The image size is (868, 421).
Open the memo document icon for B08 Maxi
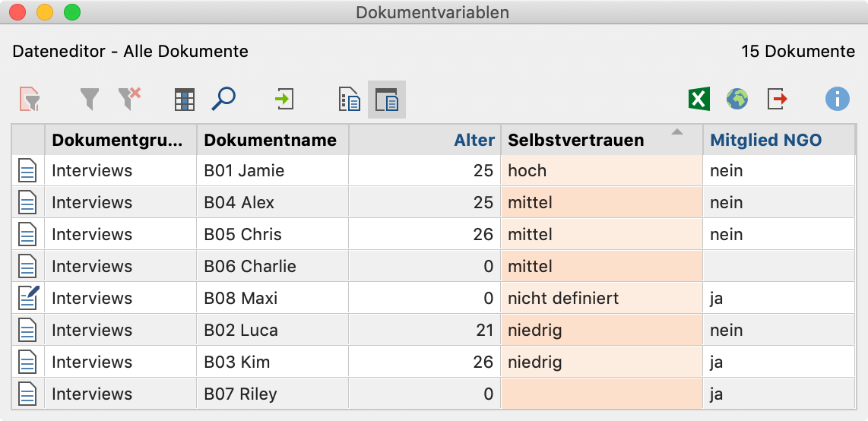[x=28, y=298]
